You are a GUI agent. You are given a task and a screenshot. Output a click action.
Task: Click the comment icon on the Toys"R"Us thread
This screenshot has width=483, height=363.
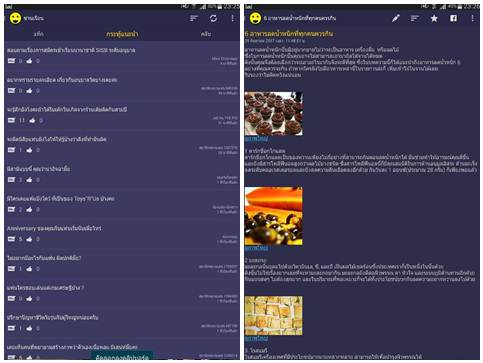(x=11, y=209)
